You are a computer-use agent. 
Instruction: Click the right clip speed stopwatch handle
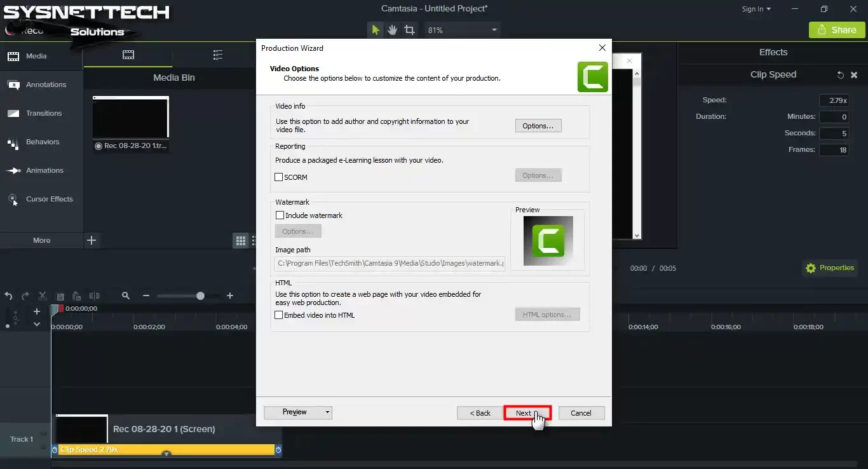click(278, 450)
